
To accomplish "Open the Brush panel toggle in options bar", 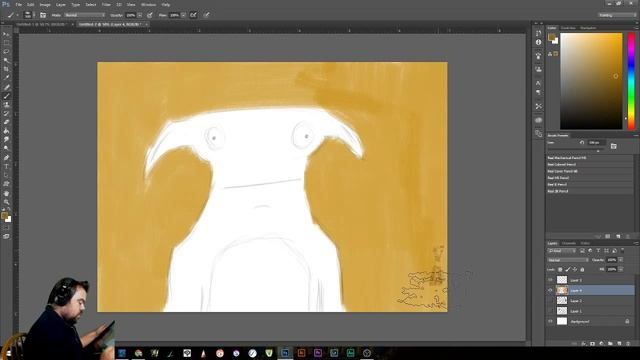I will coord(43,15).
